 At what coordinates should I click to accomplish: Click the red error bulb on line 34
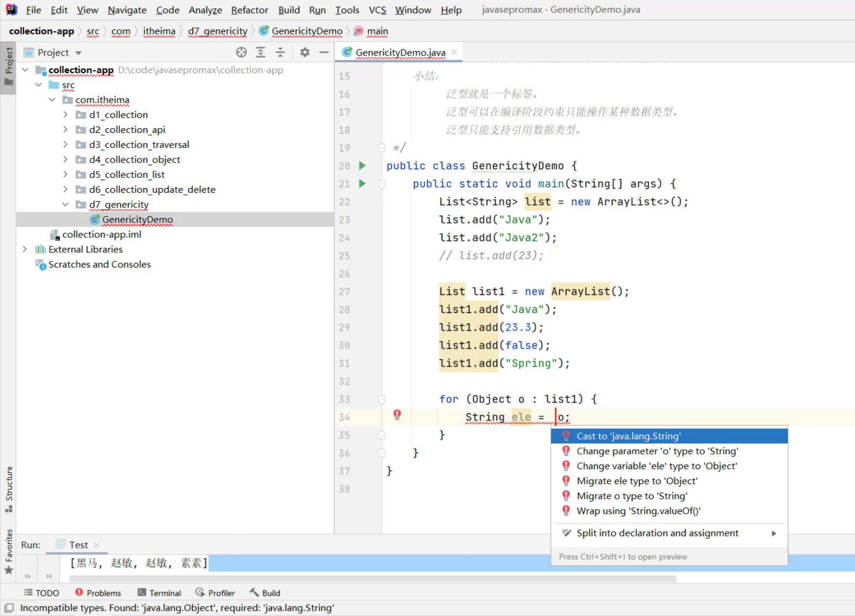tap(397, 415)
